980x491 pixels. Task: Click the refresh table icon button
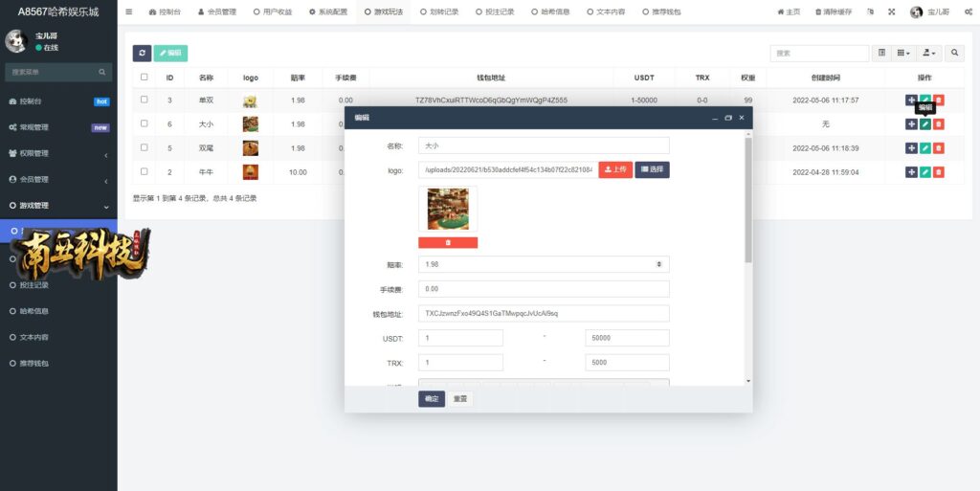click(x=142, y=53)
